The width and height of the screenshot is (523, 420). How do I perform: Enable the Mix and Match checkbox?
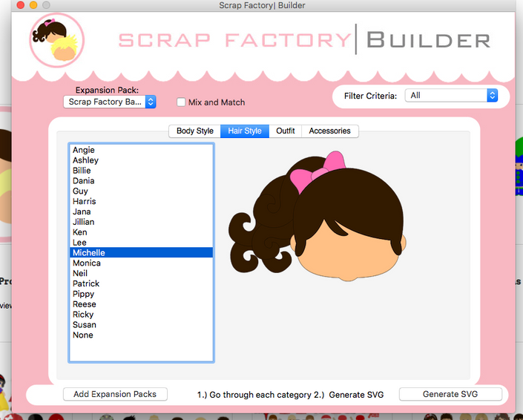tap(181, 102)
